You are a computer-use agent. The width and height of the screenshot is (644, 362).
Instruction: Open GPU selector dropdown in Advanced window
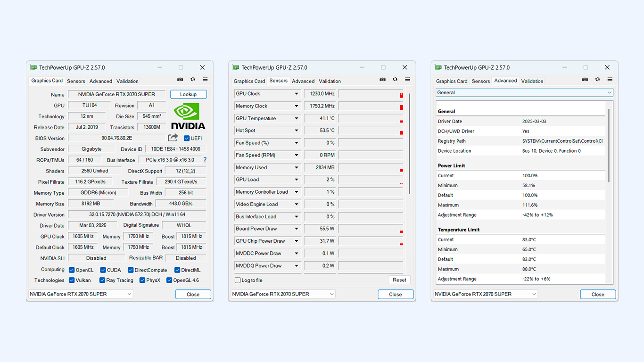point(485,294)
